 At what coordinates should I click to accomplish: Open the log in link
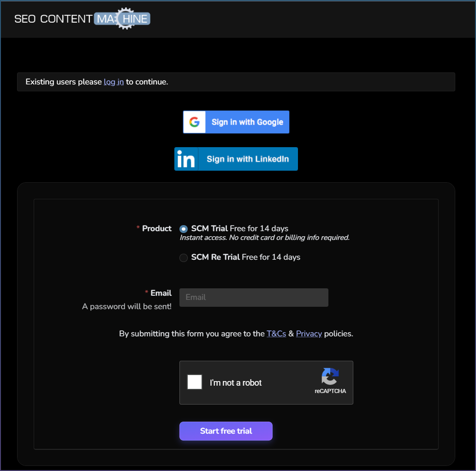click(113, 82)
